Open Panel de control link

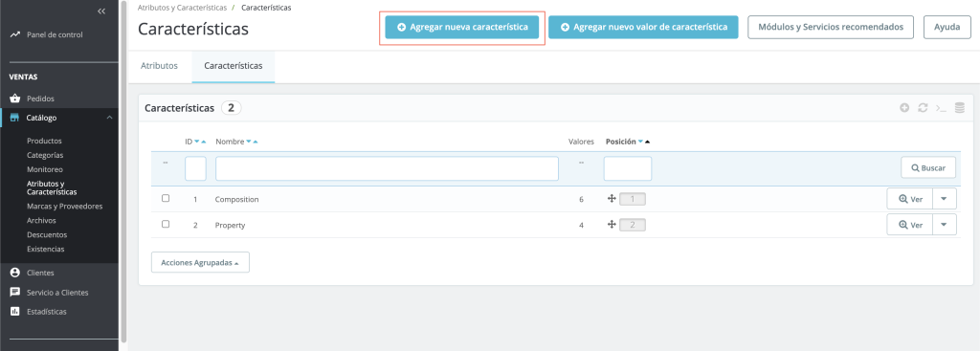pyautogui.click(x=55, y=34)
